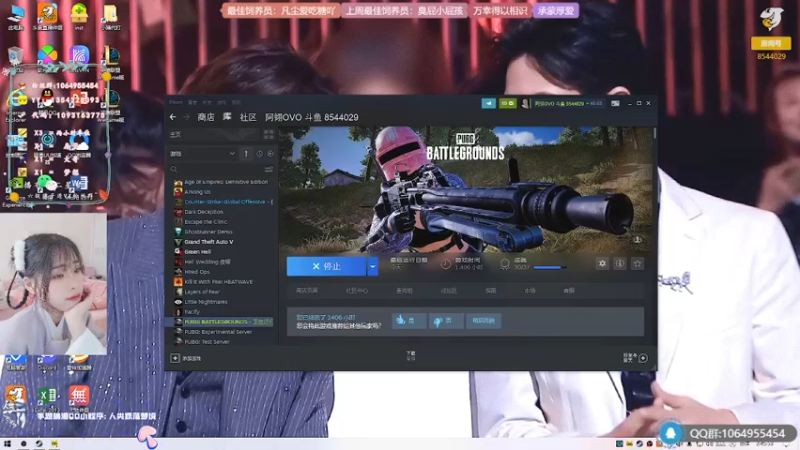Open PUBG Find Groups (查找组) tab

tap(404, 291)
